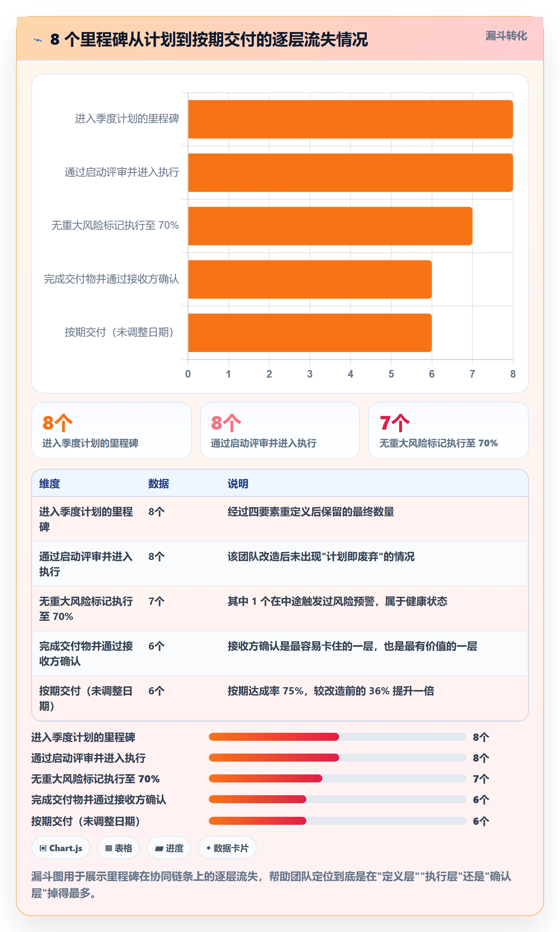
Task: Click the 漏斗转化 label in the header
Action: point(506,36)
